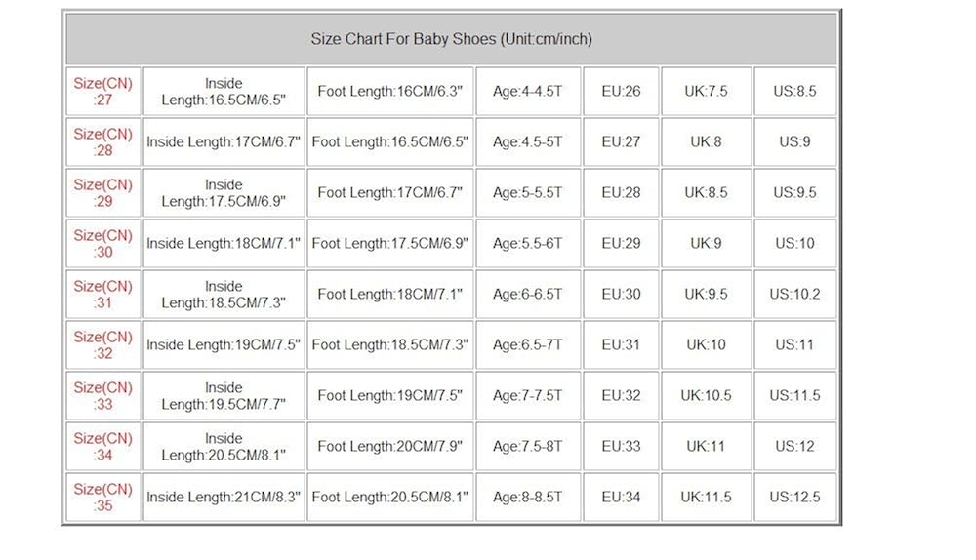Viewport: 976px width, 560px height.
Task: Click the EU:34 cell
Action: [621, 498]
